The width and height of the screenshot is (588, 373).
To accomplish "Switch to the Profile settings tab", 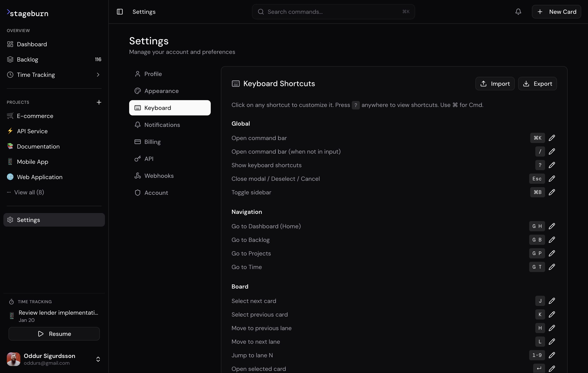I will [153, 74].
